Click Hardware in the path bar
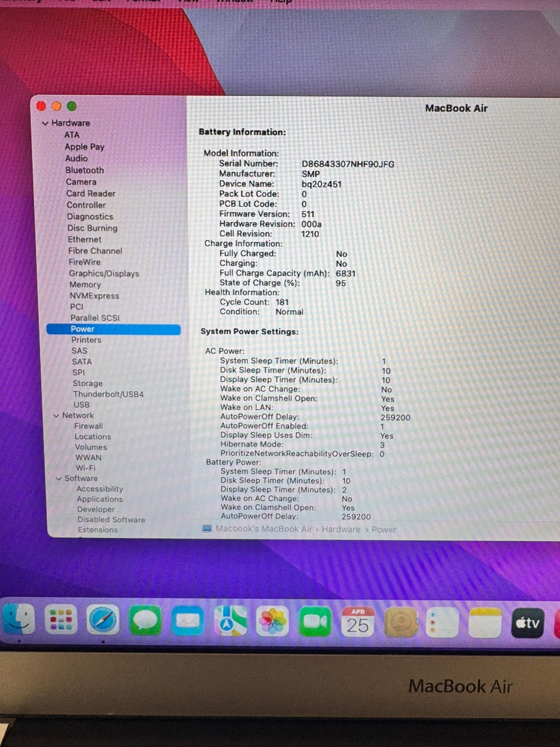Image resolution: width=560 pixels, height=747 pixels. pyautogui.click(x=341, y=529)
